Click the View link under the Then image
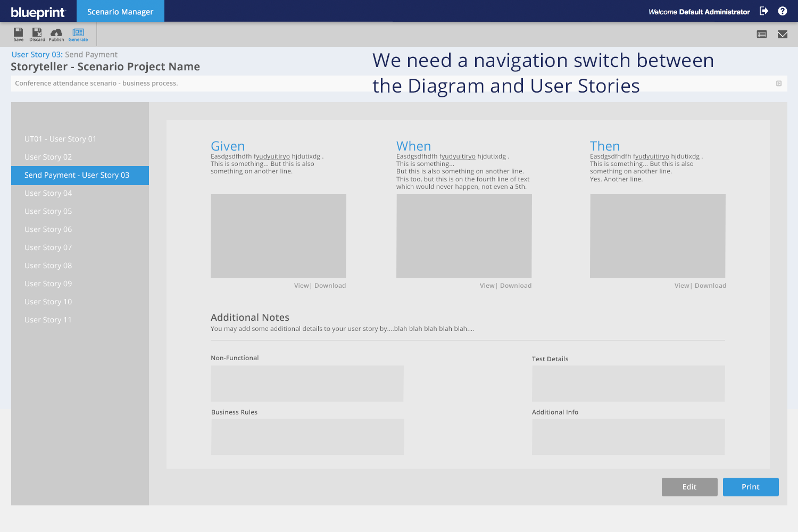Viewport: 798px width, 532px height. pos(681,286)
